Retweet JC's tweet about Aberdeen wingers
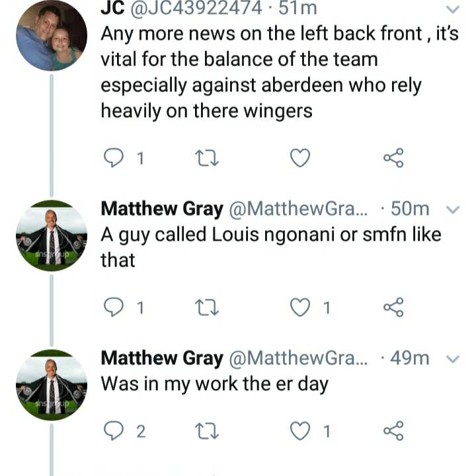The width and height of the screenshot is (476, 476). click(x=207, y=159)
